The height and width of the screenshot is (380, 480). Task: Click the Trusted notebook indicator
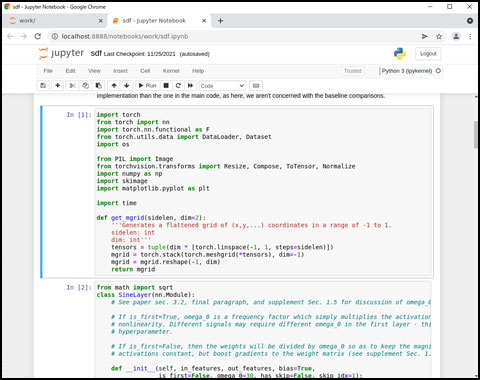[353, 71]
